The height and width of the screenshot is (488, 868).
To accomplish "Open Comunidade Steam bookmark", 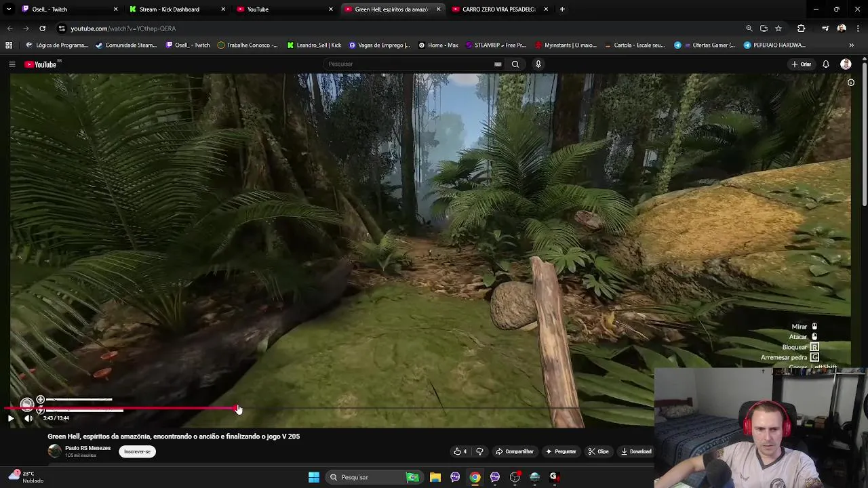I will pos(126,45).
